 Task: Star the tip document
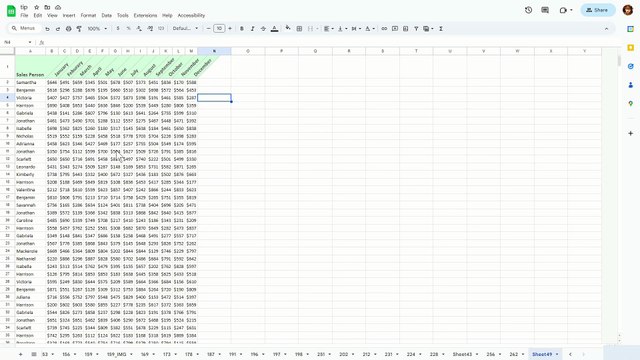pyautogui.click(x=36, y=7)
